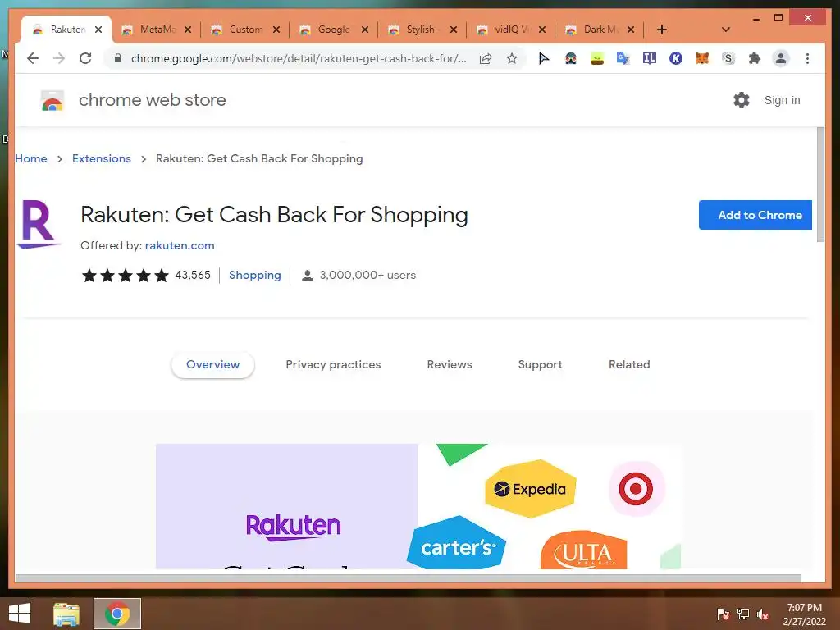Go to Extensions breadcrumb
Screen dimensions: 840x630
click(x=102, y=158)
